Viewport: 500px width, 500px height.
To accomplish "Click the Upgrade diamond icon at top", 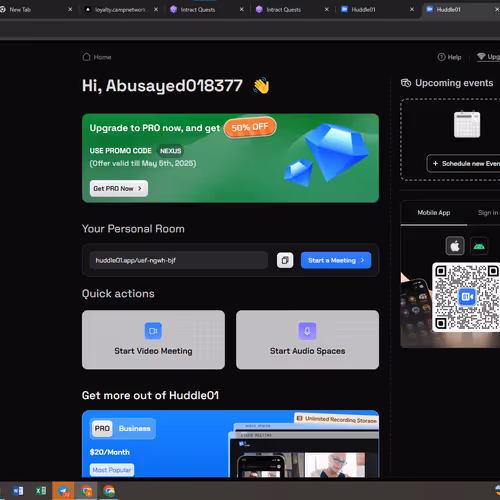I will click(x=481, y=56).
